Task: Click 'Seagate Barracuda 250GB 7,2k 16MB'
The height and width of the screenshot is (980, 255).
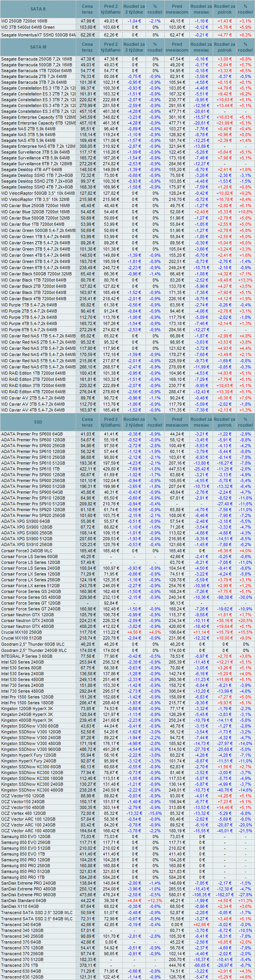Action: (36, 59)
